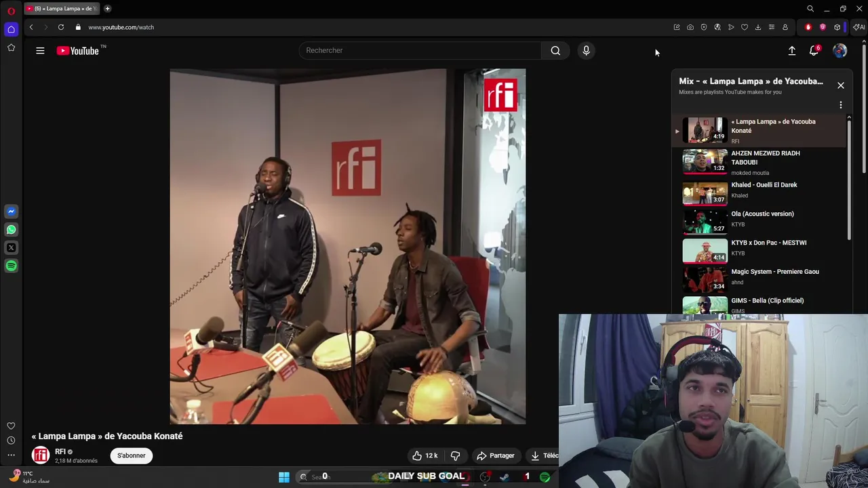
Task: Select the Lampa Lampa browser tab
Action: point(62,9)
